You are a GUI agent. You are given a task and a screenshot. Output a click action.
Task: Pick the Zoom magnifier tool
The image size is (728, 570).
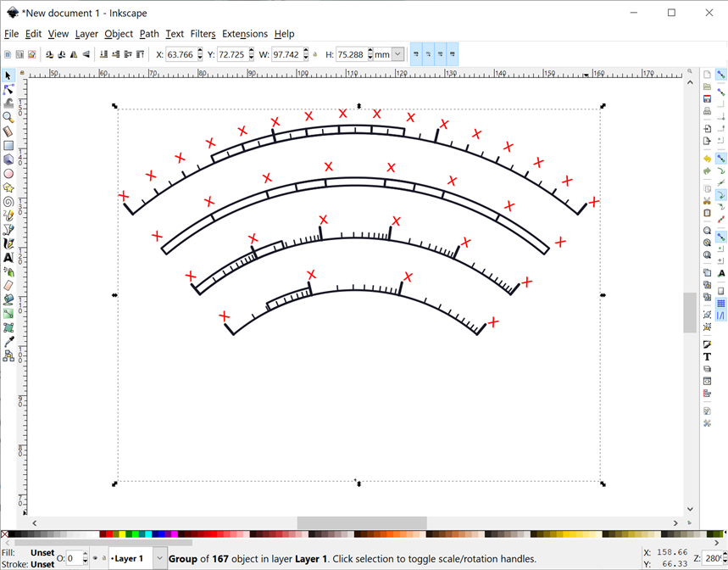(8, 117)
